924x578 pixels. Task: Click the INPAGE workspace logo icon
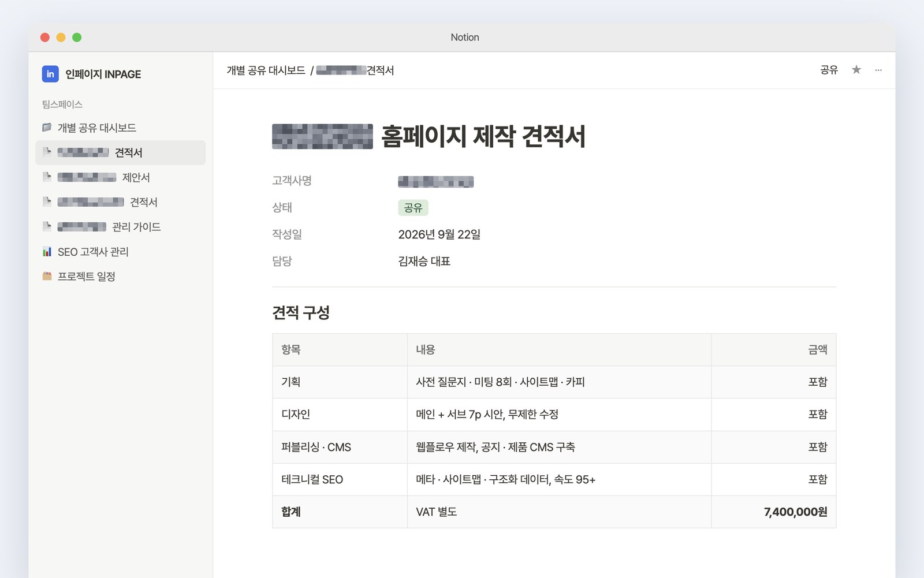[50, 74]
